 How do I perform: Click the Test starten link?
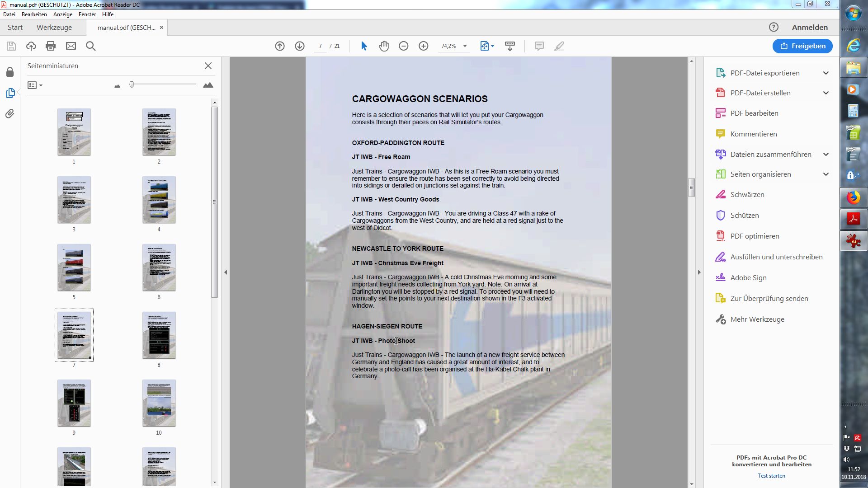tap(771, 476)
